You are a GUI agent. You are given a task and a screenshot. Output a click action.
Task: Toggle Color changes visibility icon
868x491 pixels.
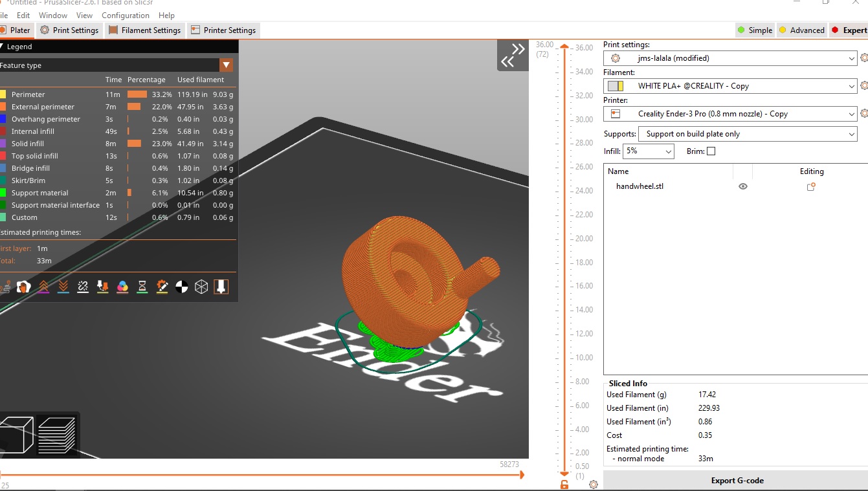click(x=122, y=287)
